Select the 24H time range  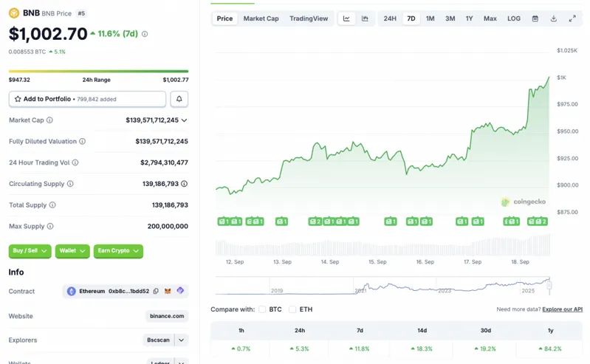390,18
